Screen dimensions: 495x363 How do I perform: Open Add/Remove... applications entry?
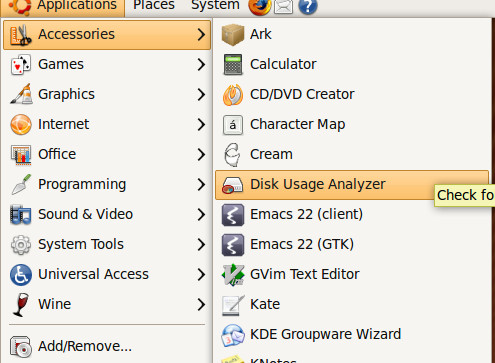pos(107,346)
